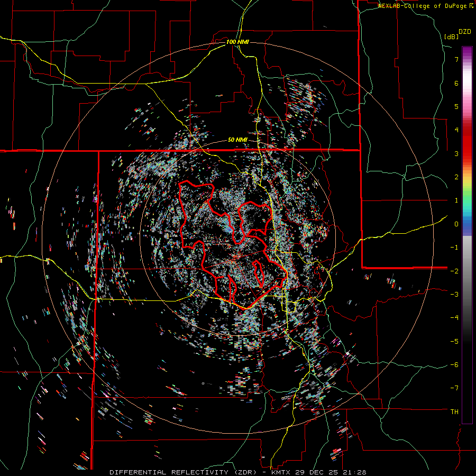This screenshot has width=476, height=476.
Task: Click the -6 value on ZDR scale
Action: (x=454, y=365)
